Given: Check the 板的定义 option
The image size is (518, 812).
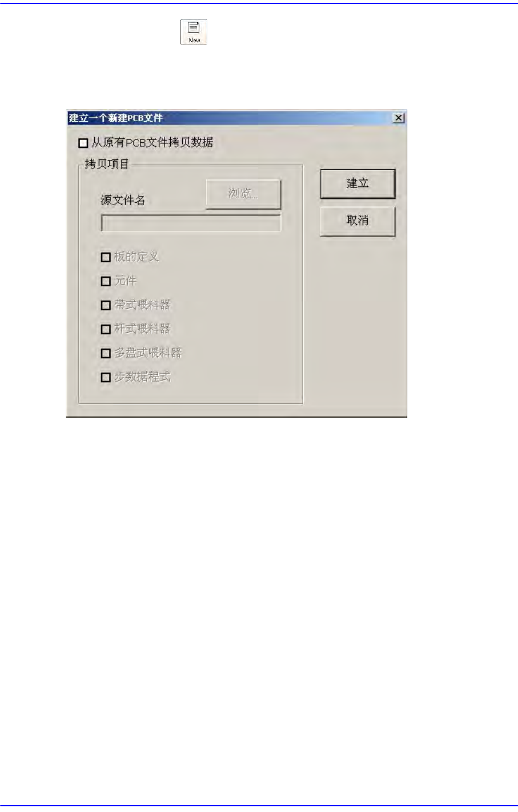Looking at the screenshot, I should [106, 257].
